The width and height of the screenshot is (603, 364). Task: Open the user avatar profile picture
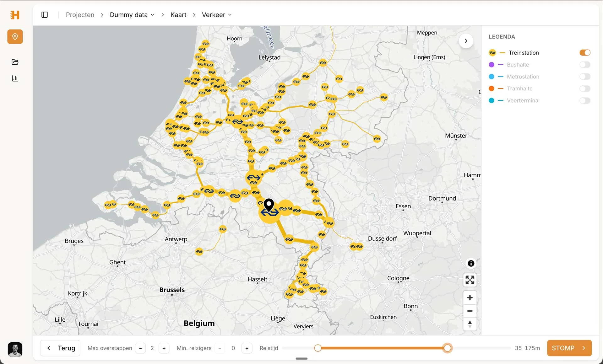tap(15, 349)
